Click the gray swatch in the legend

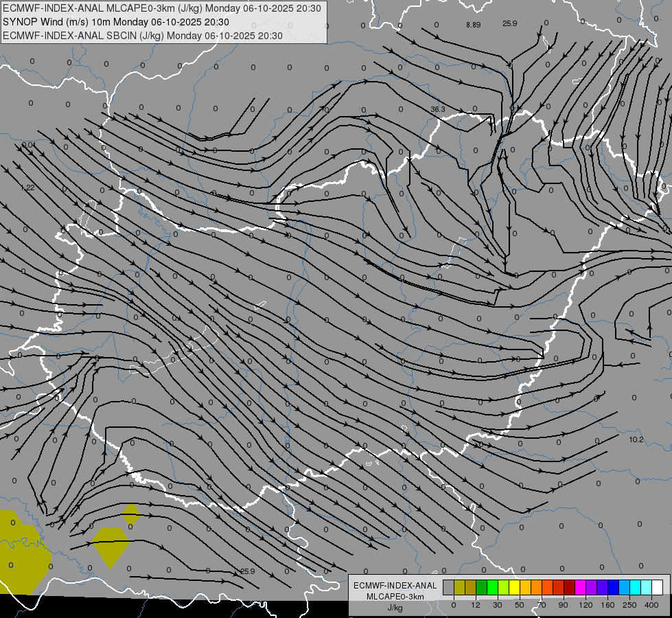click(x=448, y=587)
